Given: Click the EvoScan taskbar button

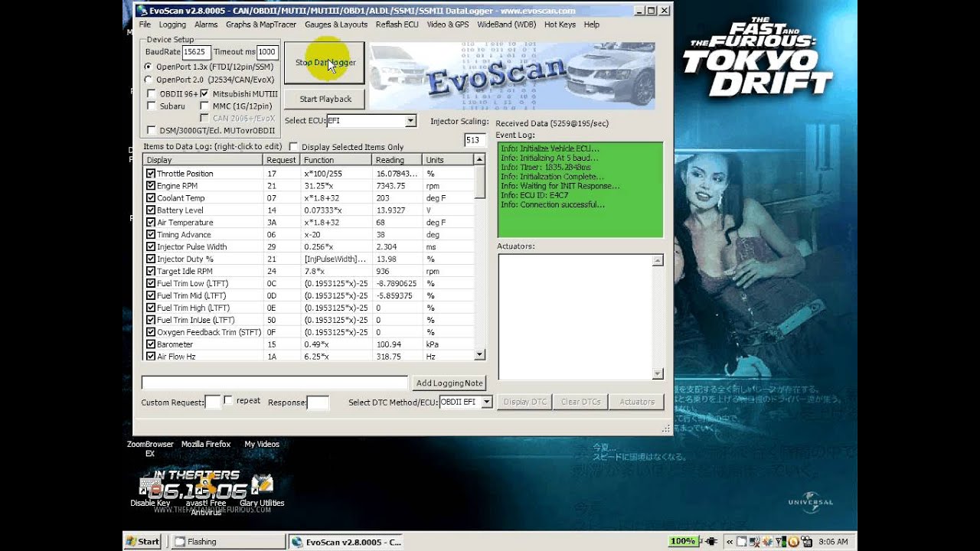Looking at the screenshot, I should [x=345, y=542].
